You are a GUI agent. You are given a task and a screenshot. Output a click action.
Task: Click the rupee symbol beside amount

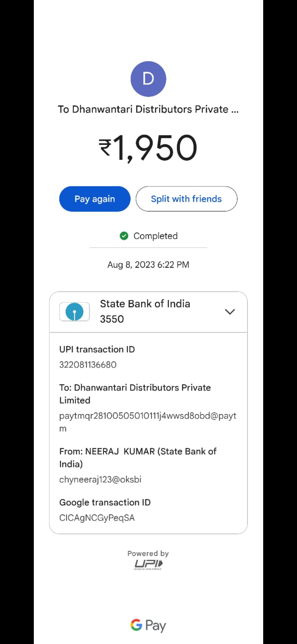point(105,147)
